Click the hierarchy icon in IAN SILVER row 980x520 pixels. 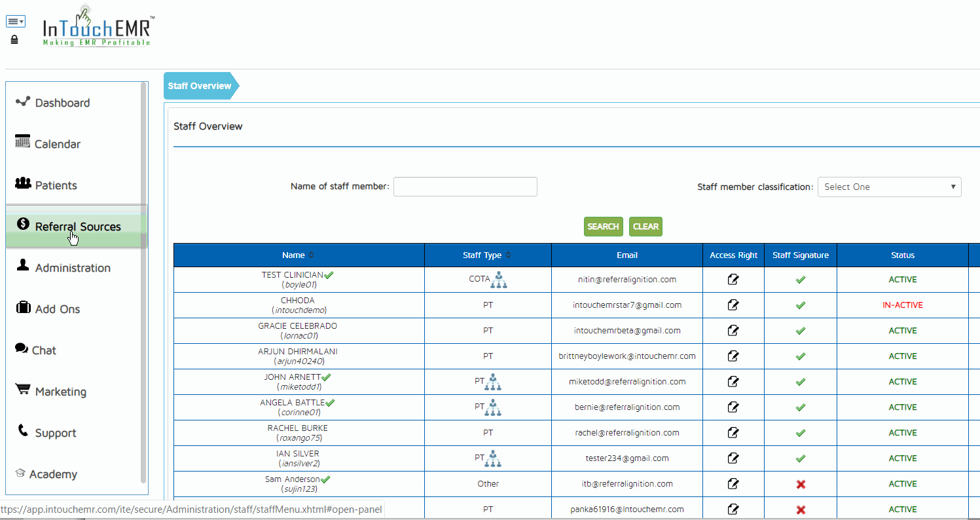(x=494, y=459)
